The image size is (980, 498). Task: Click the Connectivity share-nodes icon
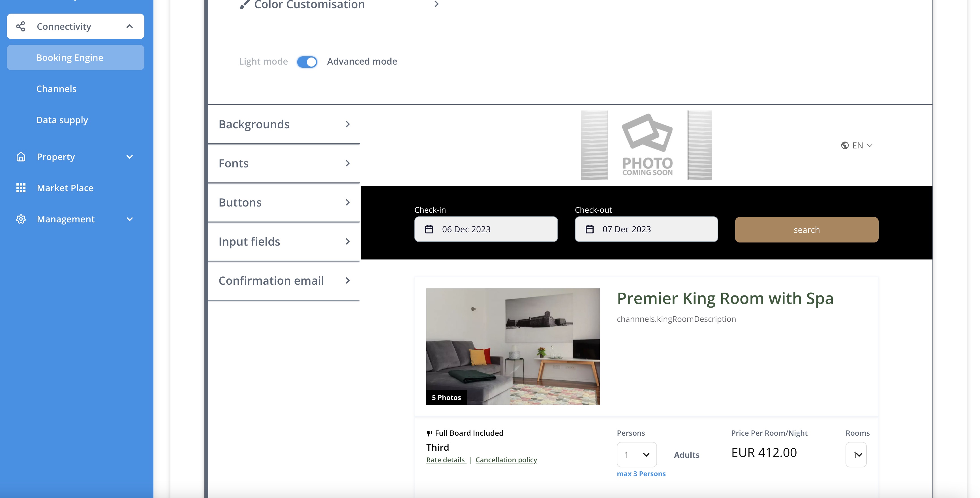coord(21,26)
